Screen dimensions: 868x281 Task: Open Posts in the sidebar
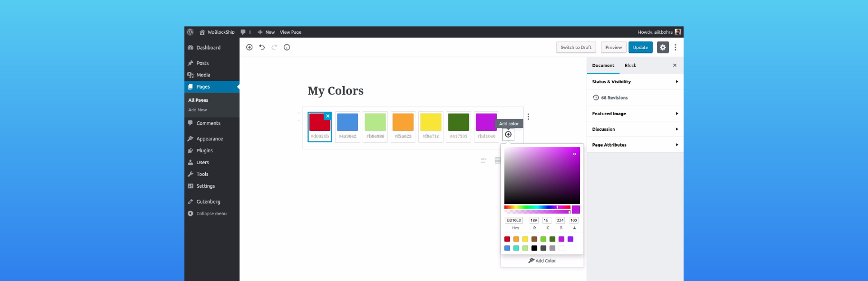click(x=212, y=63)
